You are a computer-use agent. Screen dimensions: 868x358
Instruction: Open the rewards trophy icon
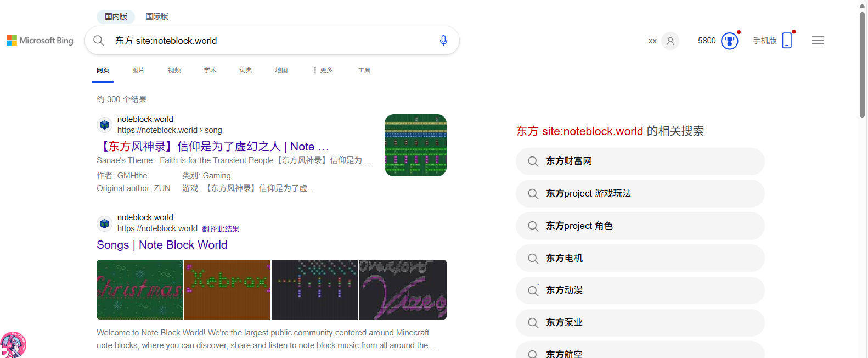(x=730, y=41)
